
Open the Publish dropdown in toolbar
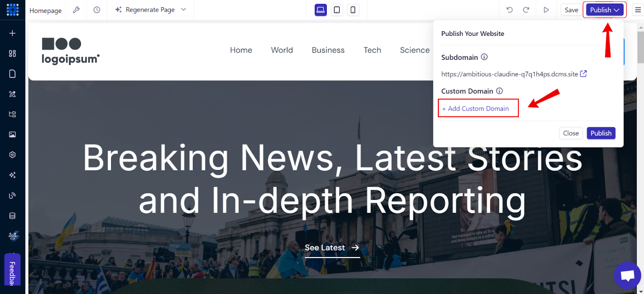605,10
